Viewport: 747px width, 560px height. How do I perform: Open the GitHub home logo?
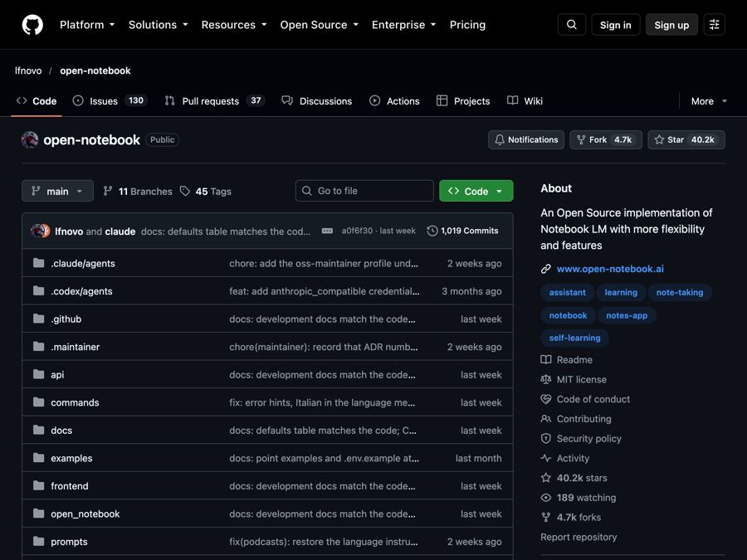(32, 25)
